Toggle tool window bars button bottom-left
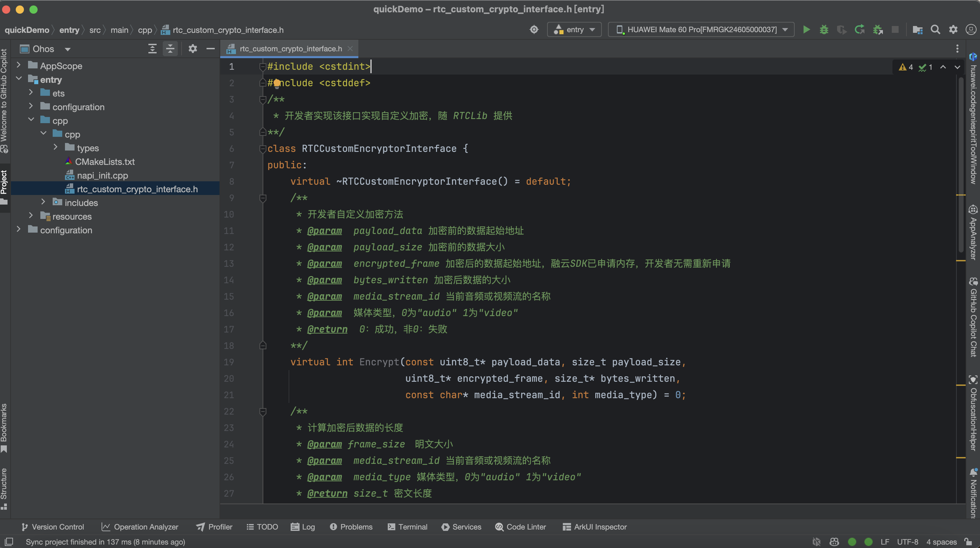Screen dimensions: 980x548 [9, 542]
